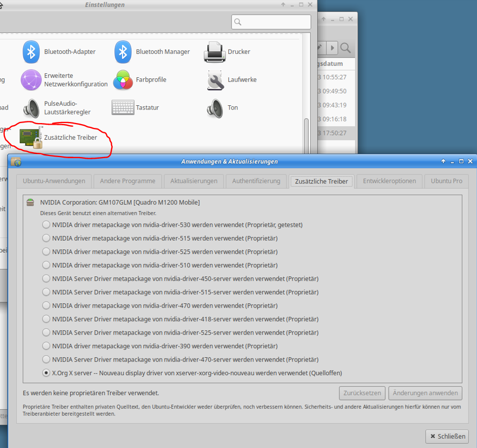Screen dimensions: 477x448
Task: Open Erweiterte Netzwerkkonfiguration icon
Action: pos(31,80)
